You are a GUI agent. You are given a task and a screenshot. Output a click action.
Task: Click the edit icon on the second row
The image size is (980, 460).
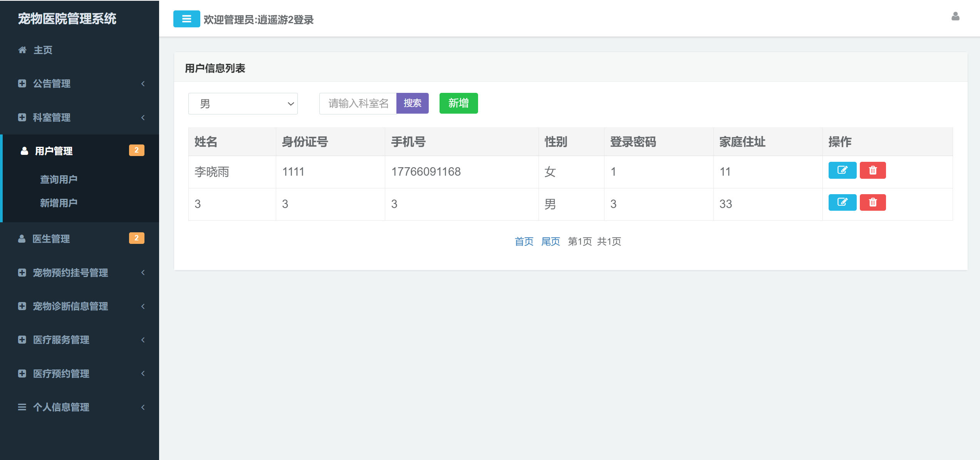842,202
